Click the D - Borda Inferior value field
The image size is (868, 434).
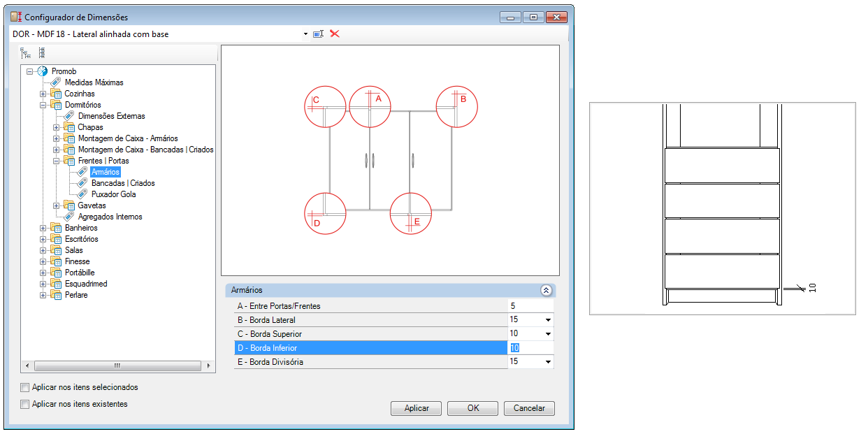530,348
